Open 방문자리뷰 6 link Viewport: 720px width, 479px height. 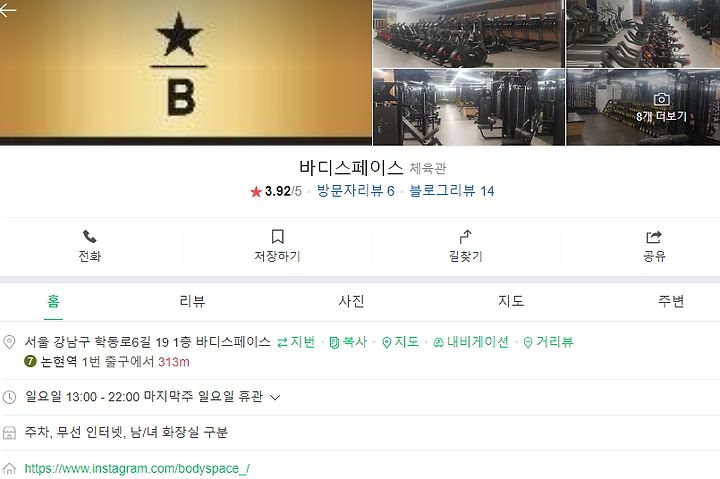pos(355,191)
